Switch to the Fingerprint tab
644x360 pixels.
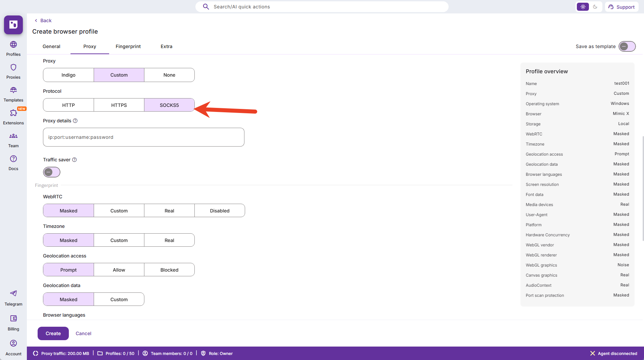(x=128, y=46)
